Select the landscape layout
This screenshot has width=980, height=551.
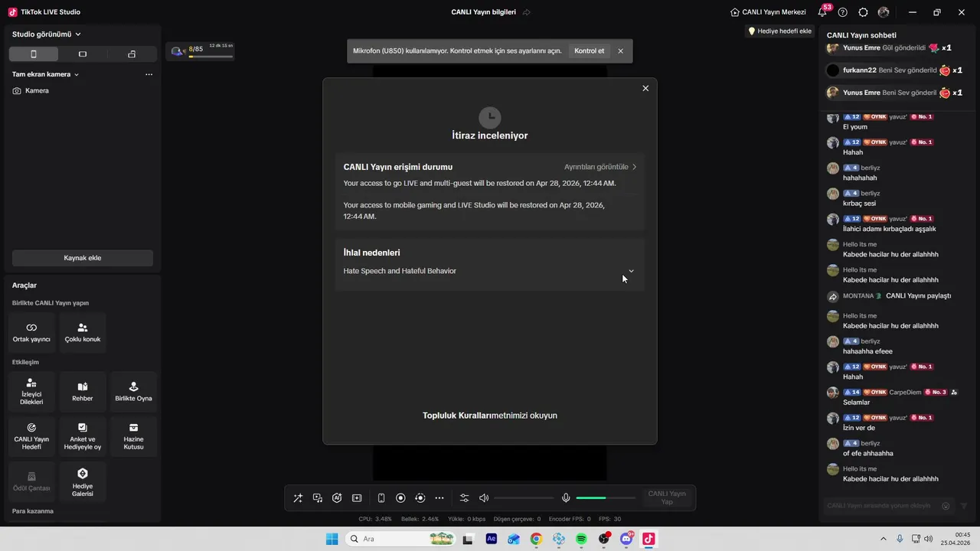coord(83,54)
